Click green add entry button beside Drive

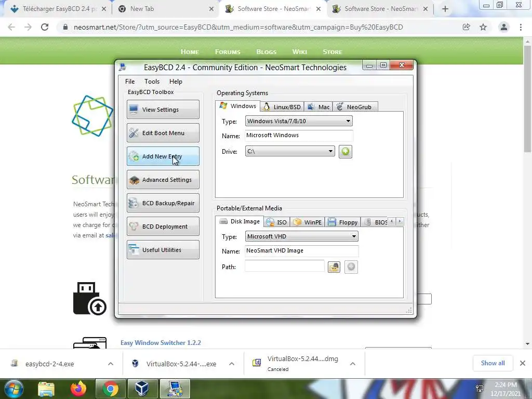(x=345, y=151)
